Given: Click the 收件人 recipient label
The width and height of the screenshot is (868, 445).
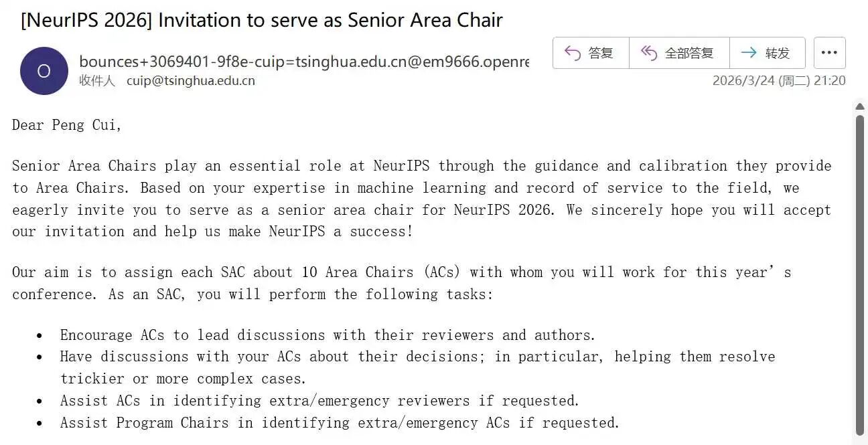Looking at the screenshot, I should pos(97,81).
